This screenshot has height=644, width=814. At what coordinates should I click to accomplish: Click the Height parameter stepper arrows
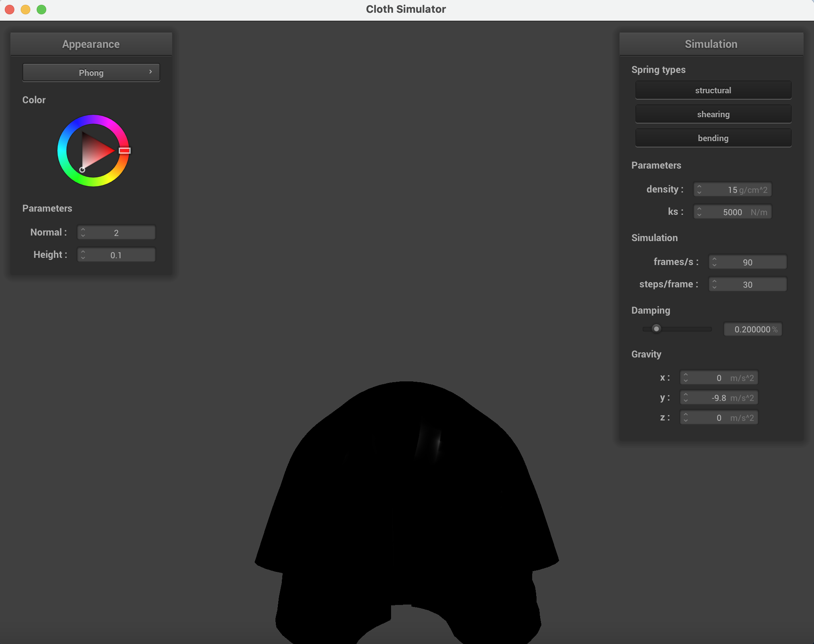pyautogui.click(x=83, y=255)
